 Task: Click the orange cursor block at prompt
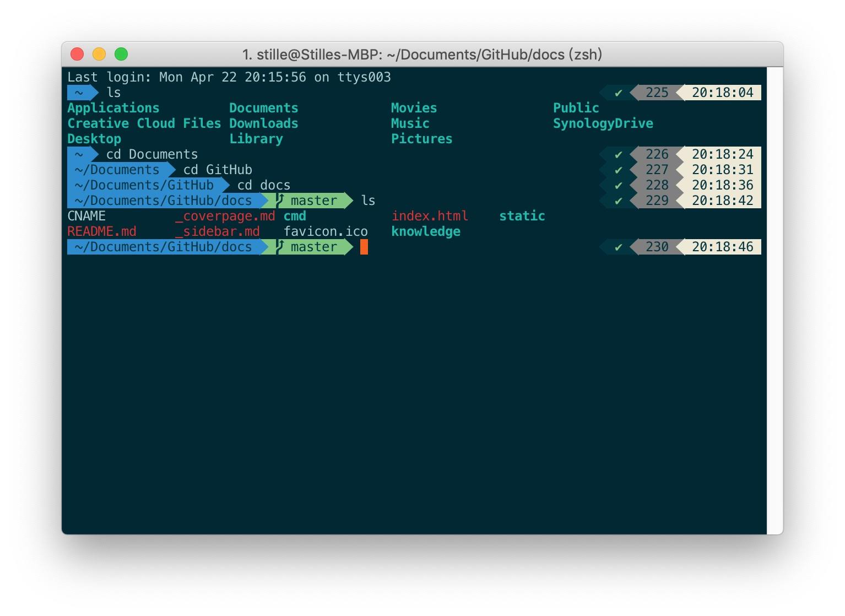[x=364, y=247]
